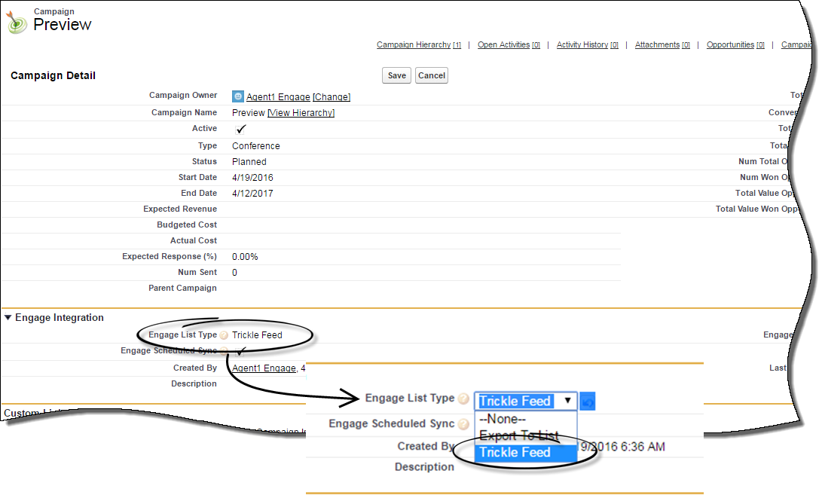
Task: Open the Campaign Hierarchy link
Action: [414, 45]
